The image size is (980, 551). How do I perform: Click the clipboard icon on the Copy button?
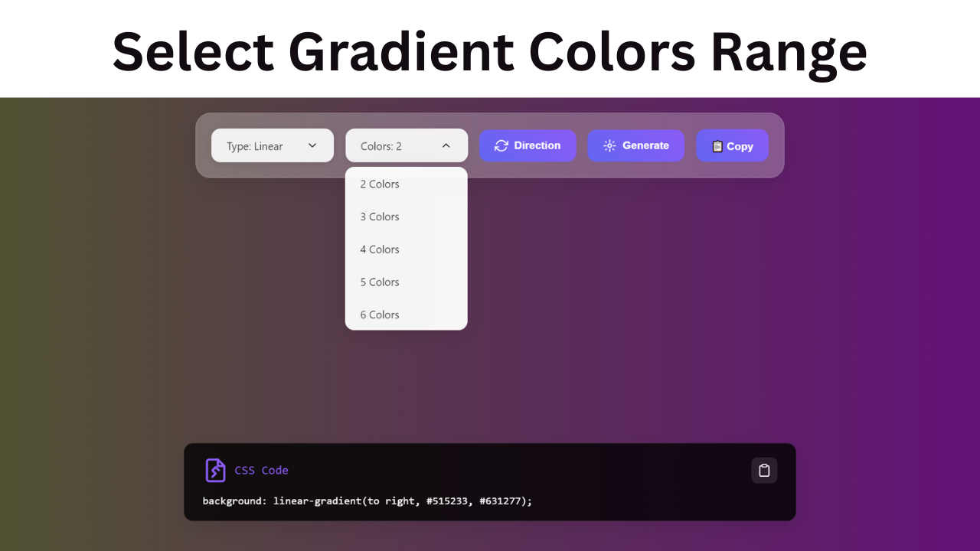click(717, 145)
